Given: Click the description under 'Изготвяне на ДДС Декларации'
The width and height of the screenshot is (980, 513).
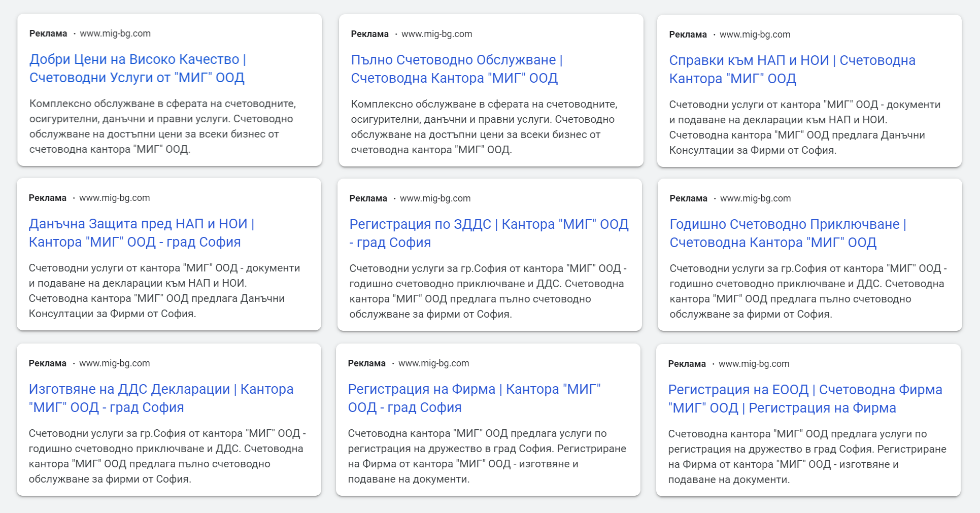Looking at the screenshot, I should [x=167, y=456].
